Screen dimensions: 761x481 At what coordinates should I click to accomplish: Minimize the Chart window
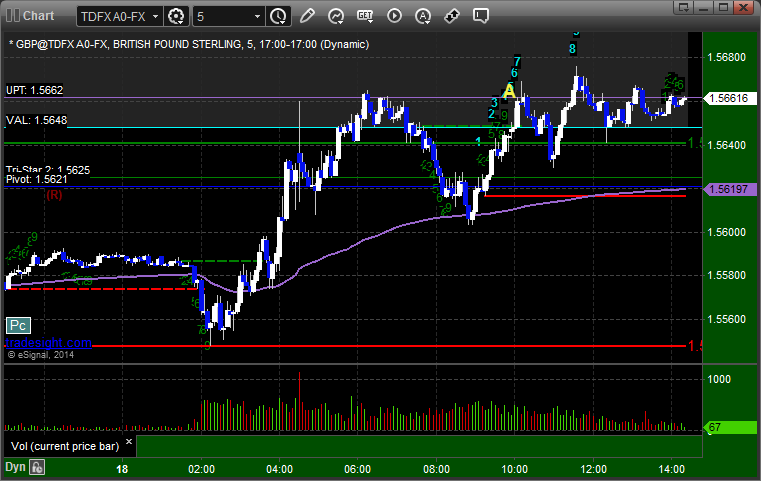[x=704, y=7]
